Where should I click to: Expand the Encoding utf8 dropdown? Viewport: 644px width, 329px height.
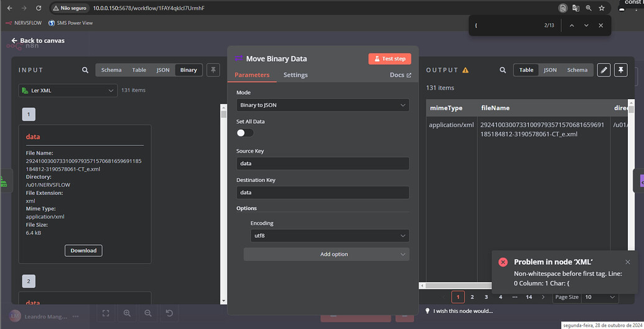(330, 236)
